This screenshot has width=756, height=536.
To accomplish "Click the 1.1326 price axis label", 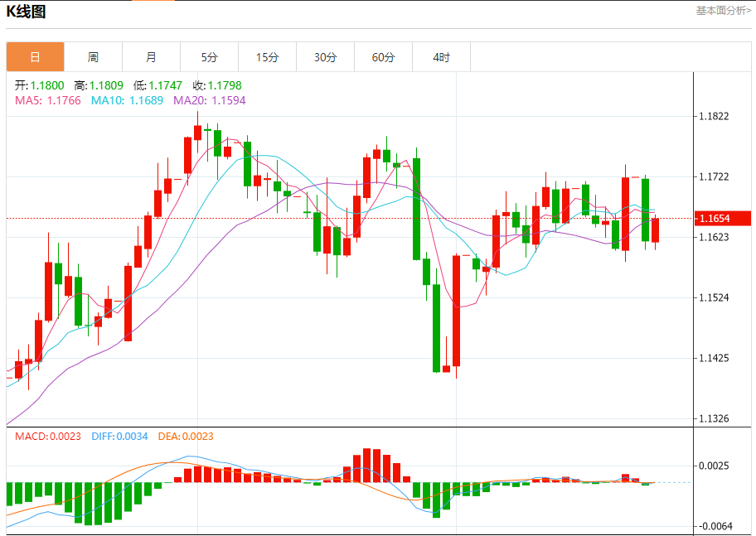I will (x=714, y=418).
